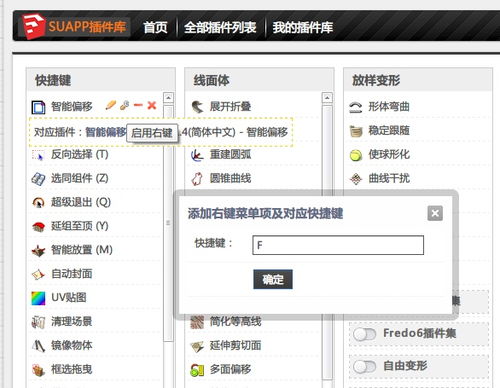Click the UV贴图 label
The image size is (500, 388).
(69, 298)
